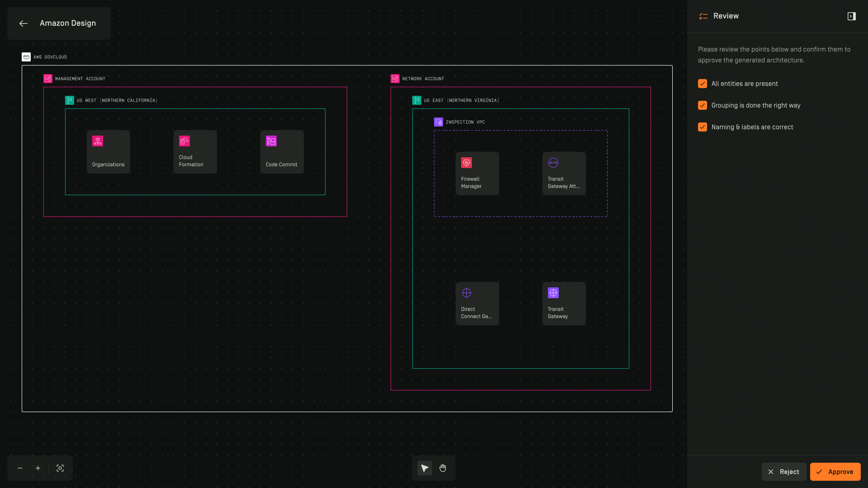Screen dimensions: 868x488
Task: Toggle Naming & labels are correct checkbox
Action: click(702, 127)
